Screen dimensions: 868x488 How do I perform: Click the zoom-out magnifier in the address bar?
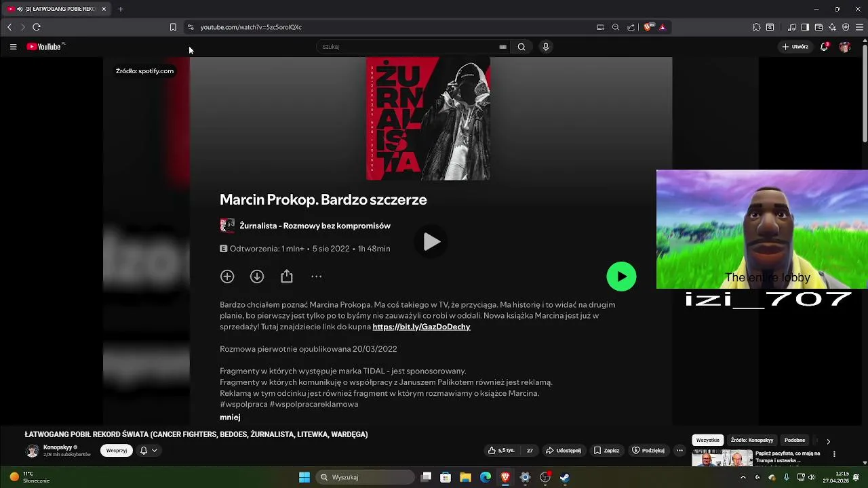coord(616,27)
